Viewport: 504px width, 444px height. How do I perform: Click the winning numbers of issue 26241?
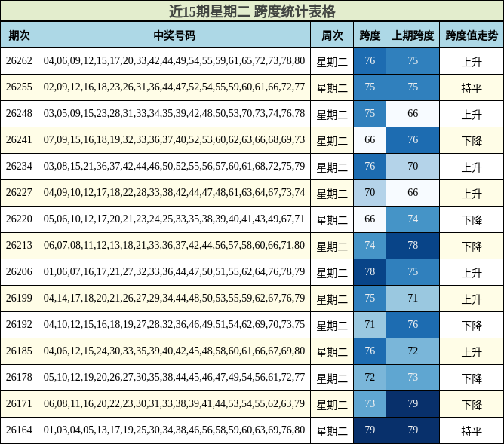coord(174,139)
